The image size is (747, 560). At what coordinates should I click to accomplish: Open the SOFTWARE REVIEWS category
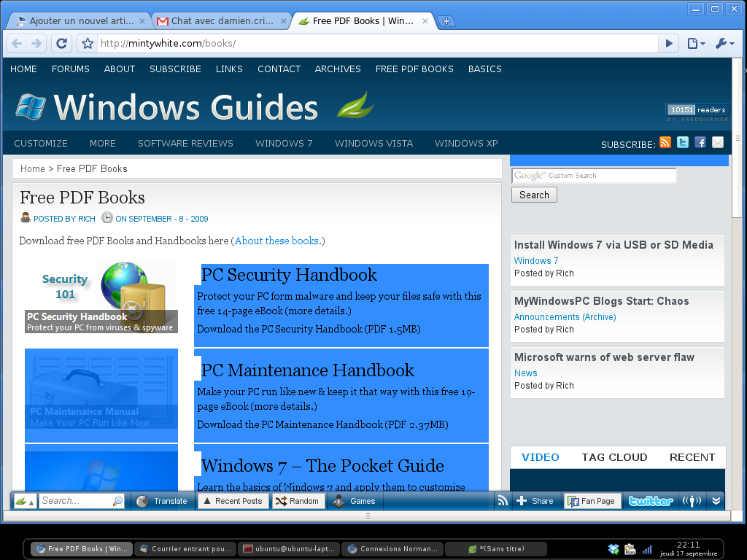pyautogui.click(x=186, y=144)
